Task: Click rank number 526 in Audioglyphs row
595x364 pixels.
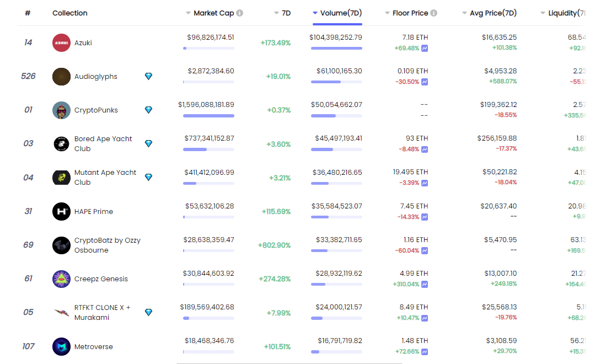Action: pyautogui.click(x=28, y=76)
